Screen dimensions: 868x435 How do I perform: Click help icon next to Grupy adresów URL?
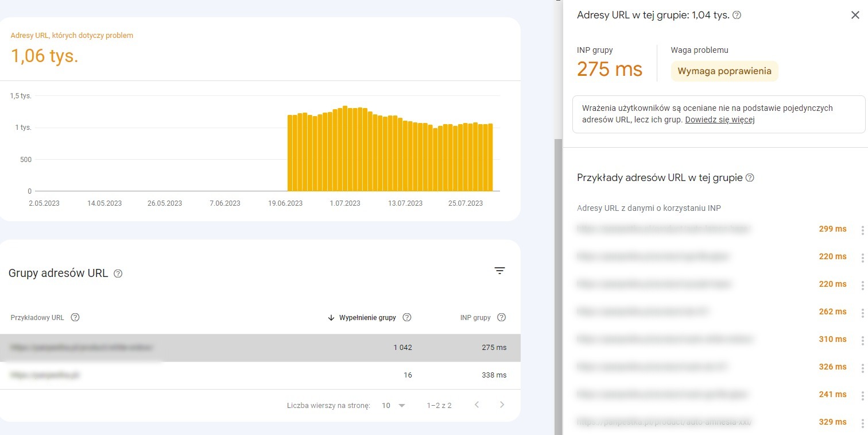click(118, 274)
